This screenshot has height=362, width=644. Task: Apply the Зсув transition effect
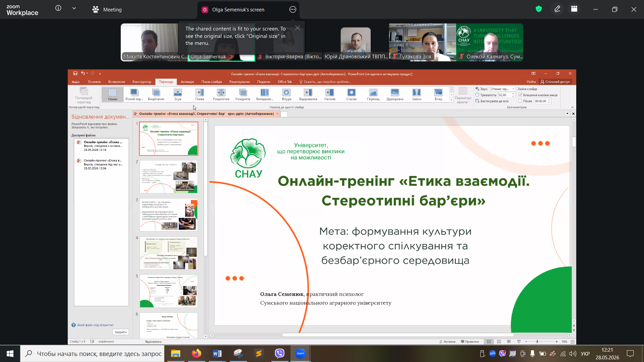click(x=178, y=95)
